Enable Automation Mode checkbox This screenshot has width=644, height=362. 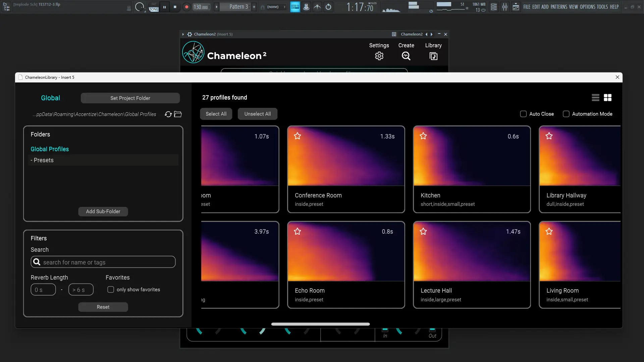click(566, 114)
